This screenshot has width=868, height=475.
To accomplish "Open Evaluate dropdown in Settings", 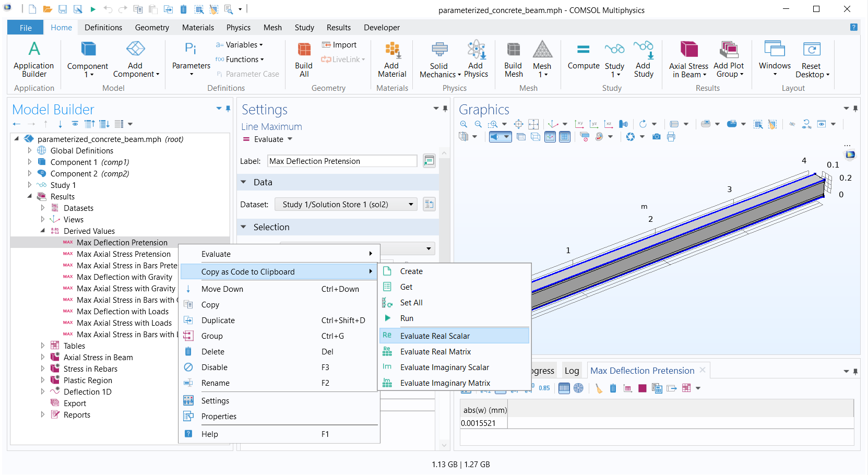I will [x=290, y=139].
